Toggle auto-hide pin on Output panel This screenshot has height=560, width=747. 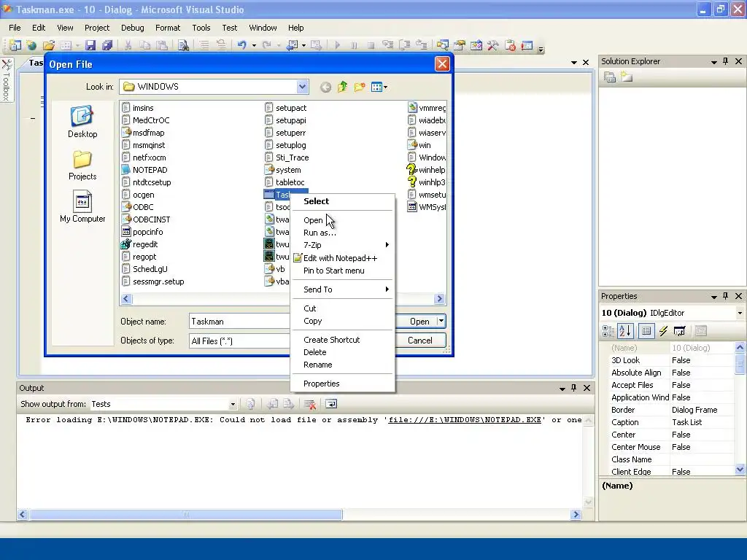click(x=574, y=388)
